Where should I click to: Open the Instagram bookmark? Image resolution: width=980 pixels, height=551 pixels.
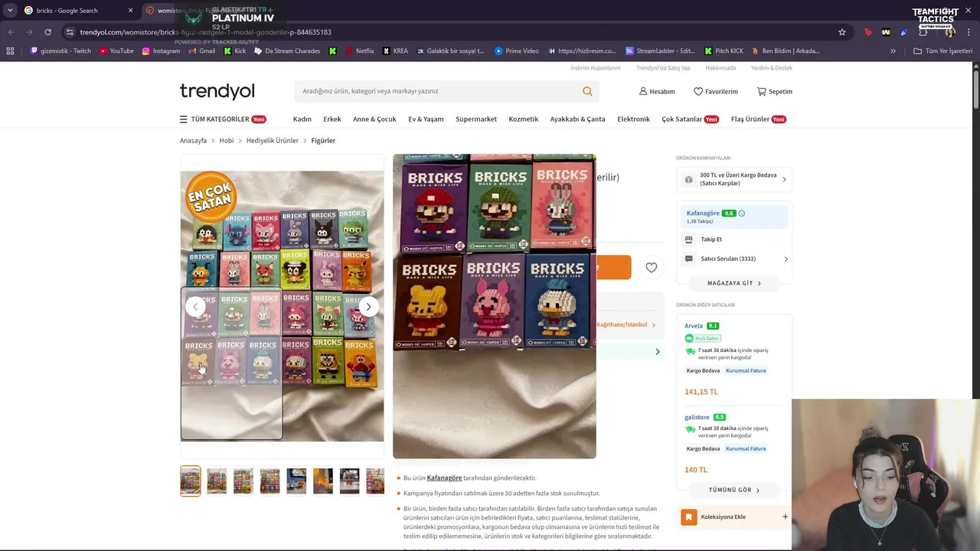click(x=161, y=51)
